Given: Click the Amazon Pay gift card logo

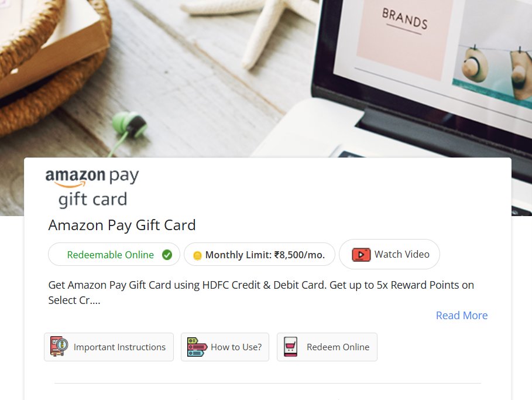Looking at the screenshot, I should 92,188.
